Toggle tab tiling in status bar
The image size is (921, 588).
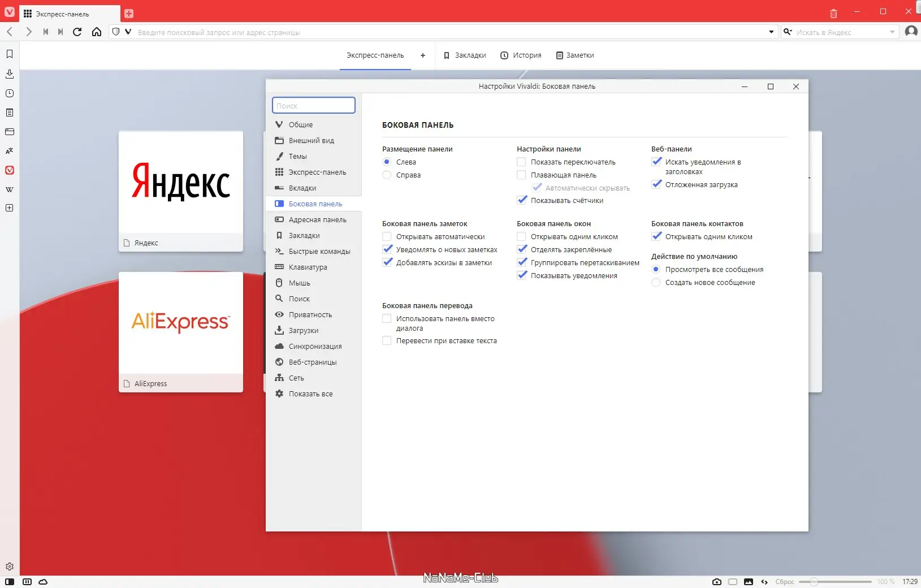27,582
